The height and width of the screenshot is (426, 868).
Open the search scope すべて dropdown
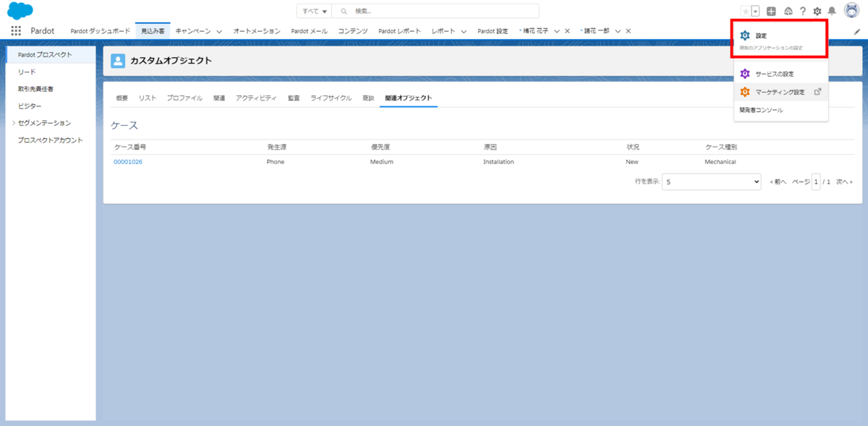[x=312, y=10]
